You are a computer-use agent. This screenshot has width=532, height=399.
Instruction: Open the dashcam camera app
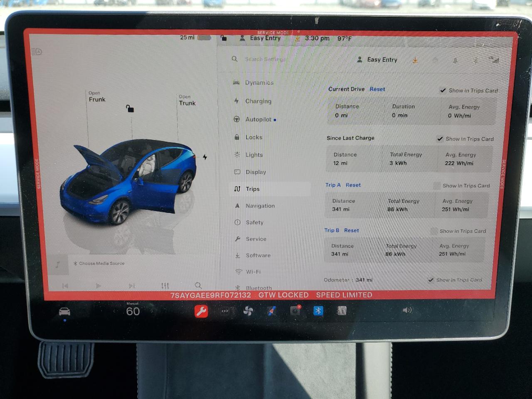pyautogui.click(x=295, y=310)
